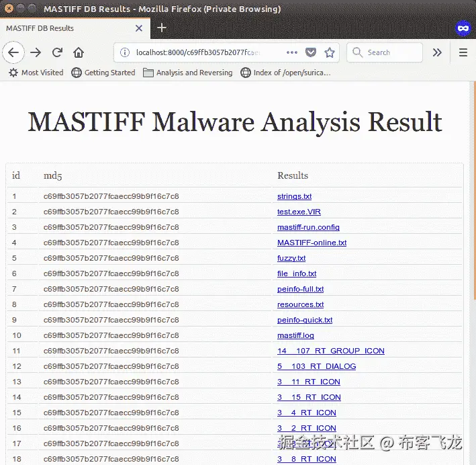Image resolution: width=476 pixels, height=465 pixels.
Task: Open Index of /open/surica... bookmark
Action: point(285,73)
